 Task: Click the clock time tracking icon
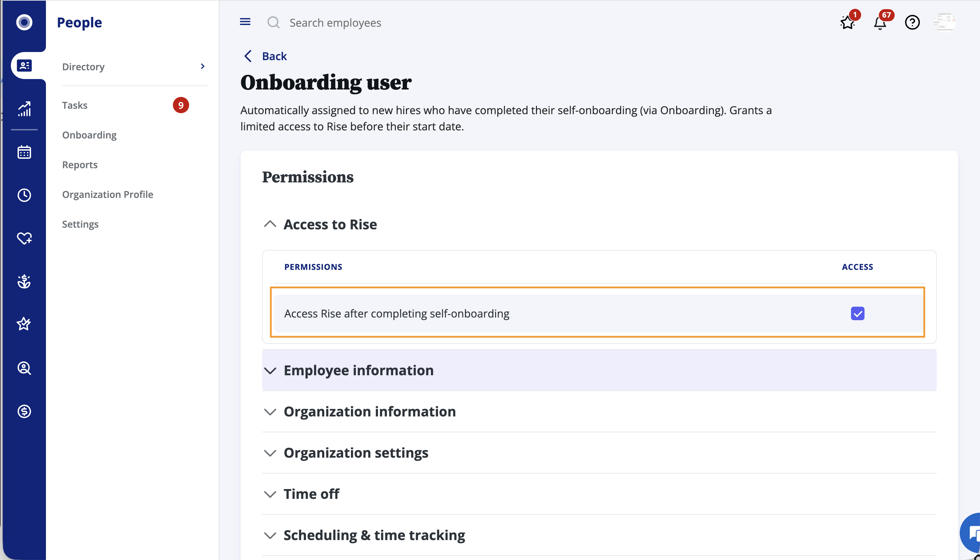pyautogui.click(x=24, y=195)
